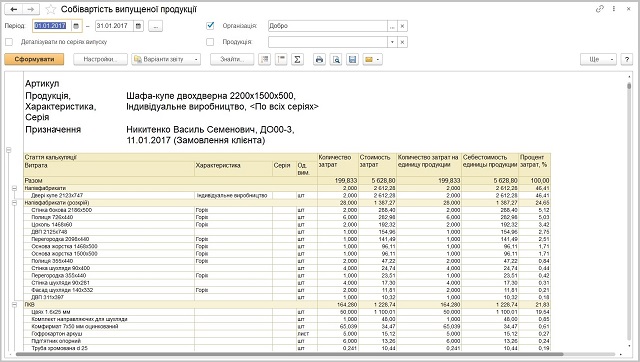Clear the Продукція field with the X
The width and height of the screenshot is (640, 362).
tap(402, 42)
